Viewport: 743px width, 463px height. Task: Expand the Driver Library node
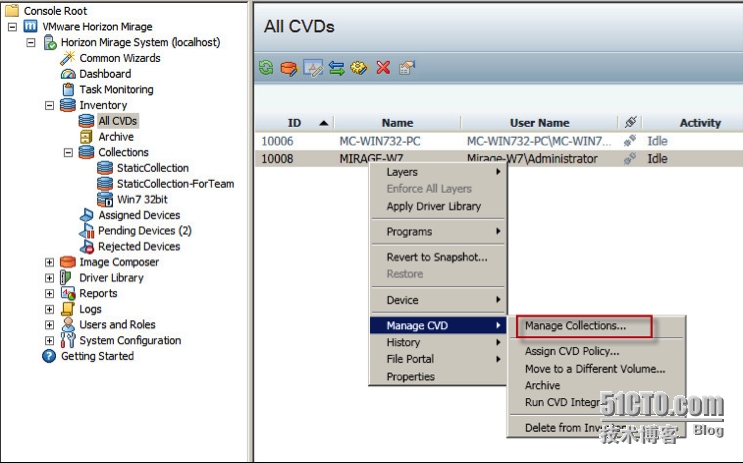coord(49,278)
